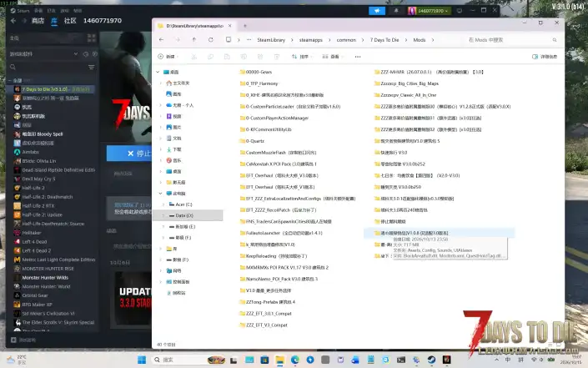Switch to the Library tab in Steam
The image size is (588, 368).
[x=54, y=21]
